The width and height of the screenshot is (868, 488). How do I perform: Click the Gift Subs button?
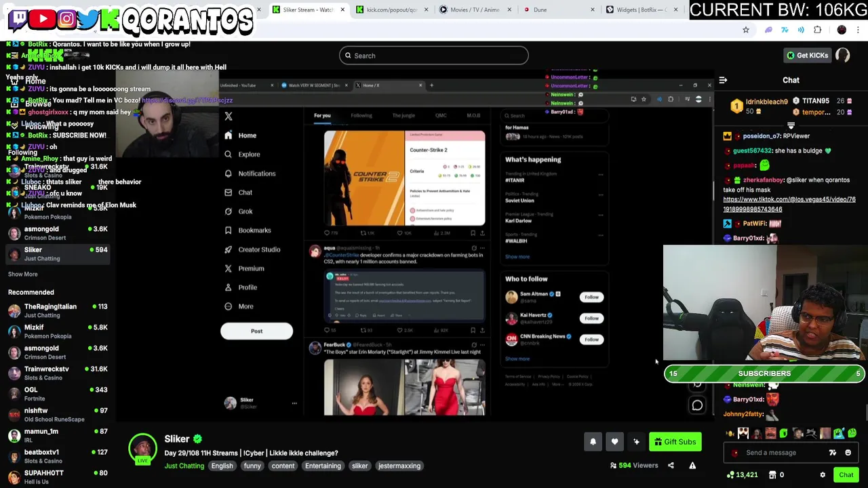(675, 442)
